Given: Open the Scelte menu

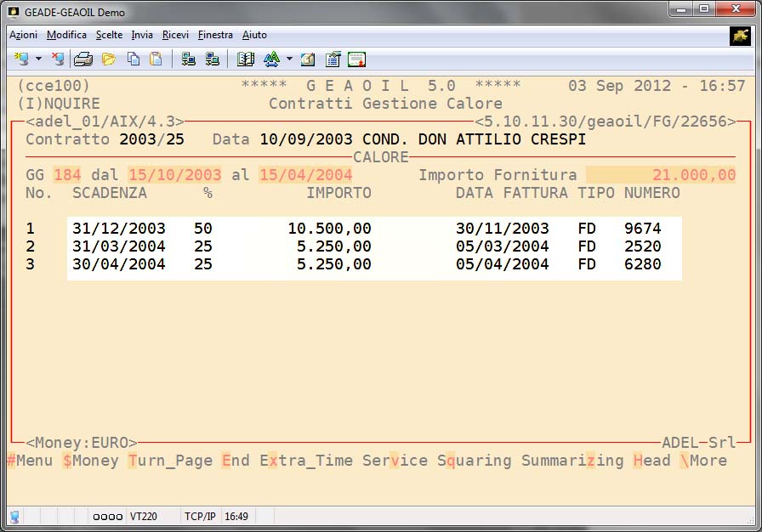Looking at the screenshot, I should (109, 35).
